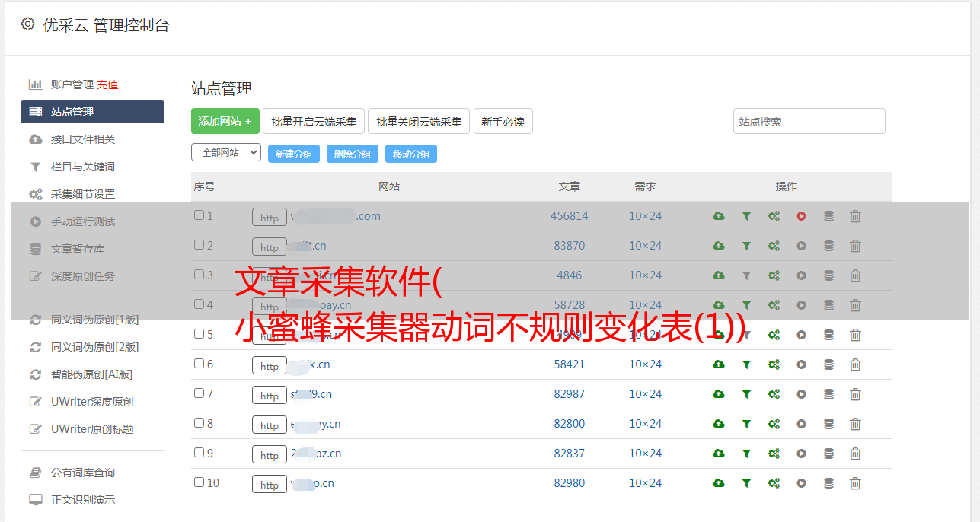The width and height of the screenshot is (980, 522).
Task: Click the database icon in row 7
Action: click(828, 394)
